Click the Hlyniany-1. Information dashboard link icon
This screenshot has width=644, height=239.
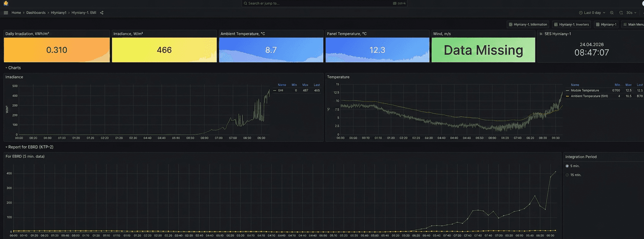click(510, 25)
